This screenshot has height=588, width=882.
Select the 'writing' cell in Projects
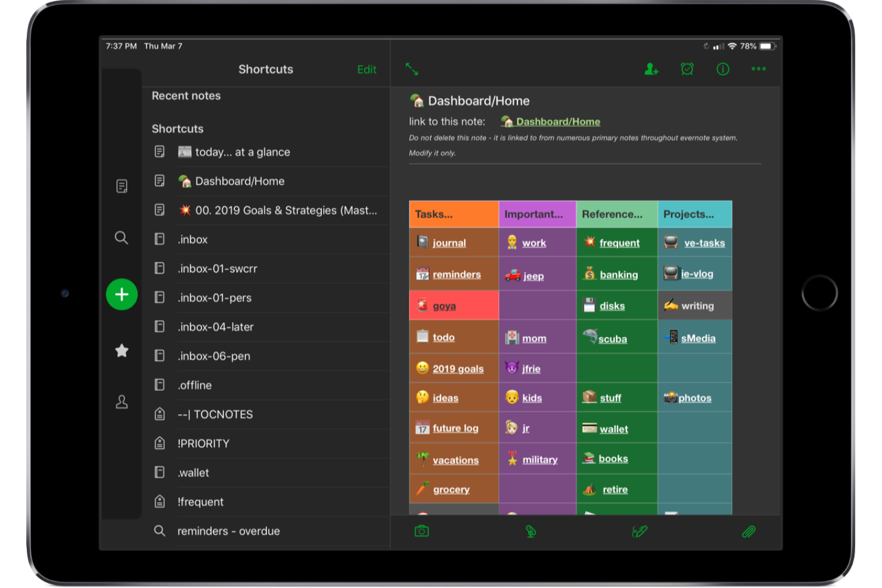[x=695, y=306]
